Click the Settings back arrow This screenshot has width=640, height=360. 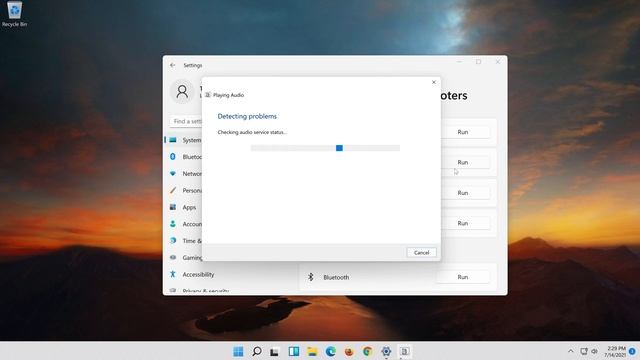pos(173,65)
